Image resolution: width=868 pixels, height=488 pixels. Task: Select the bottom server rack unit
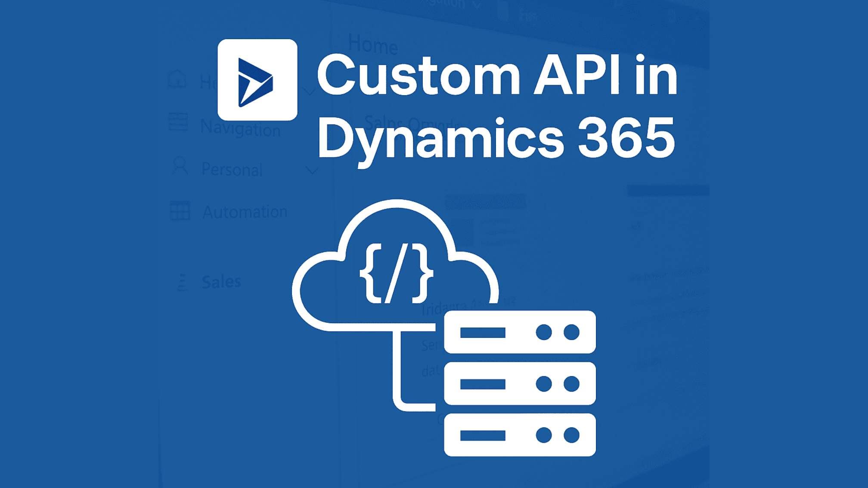(519, 435)
